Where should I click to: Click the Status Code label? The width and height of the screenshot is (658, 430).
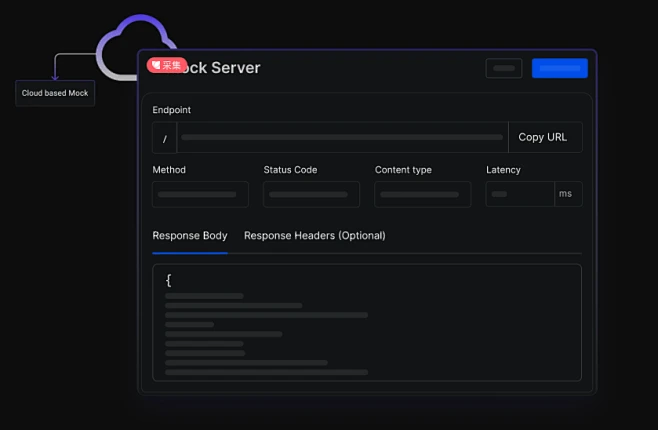[290, 170]
